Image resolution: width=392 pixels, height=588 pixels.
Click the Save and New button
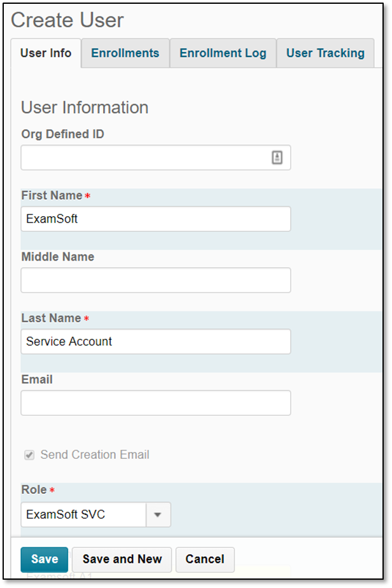click(x=122, y=559)
